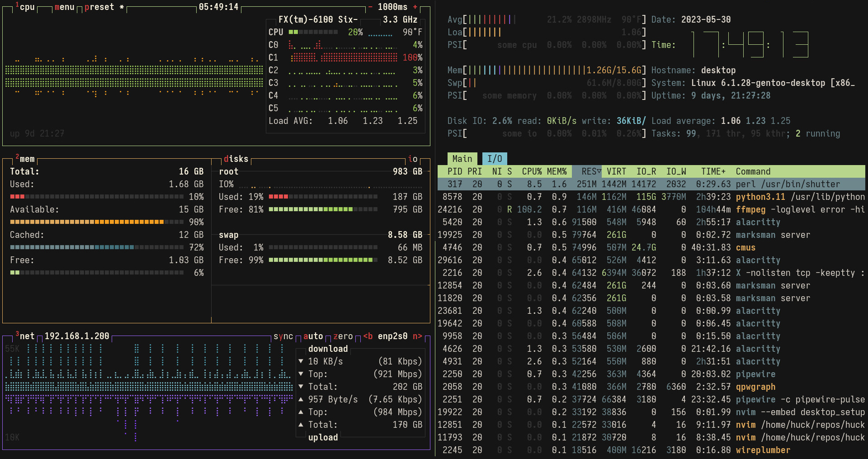Select the pipewire -c pipewire-pulse row

coord(651,399)
